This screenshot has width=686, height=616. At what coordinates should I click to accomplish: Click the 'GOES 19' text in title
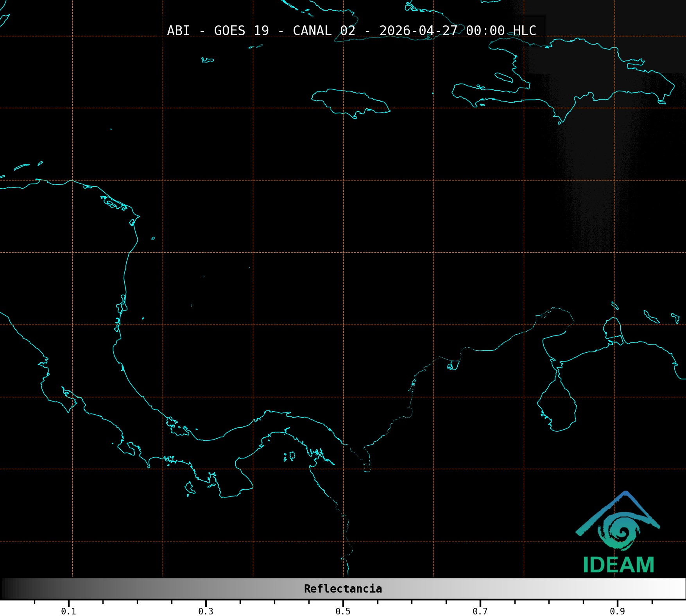[241, 31]
